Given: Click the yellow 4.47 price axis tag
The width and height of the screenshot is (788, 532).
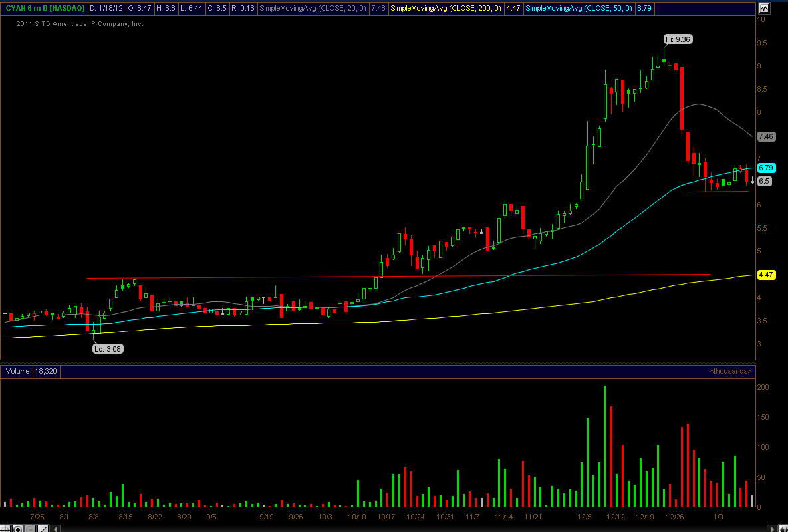Looking at the screenshot, I should click(x=767, y=275).
